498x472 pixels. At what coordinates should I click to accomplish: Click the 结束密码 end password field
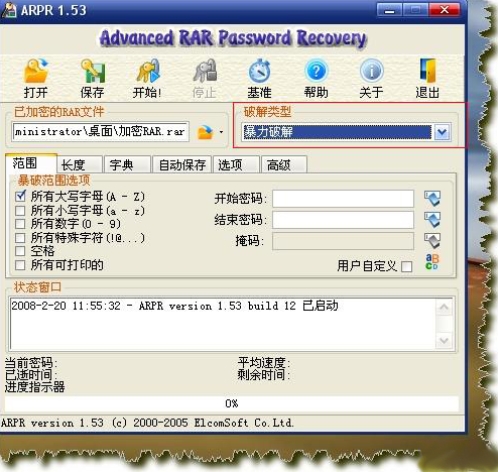343,220
